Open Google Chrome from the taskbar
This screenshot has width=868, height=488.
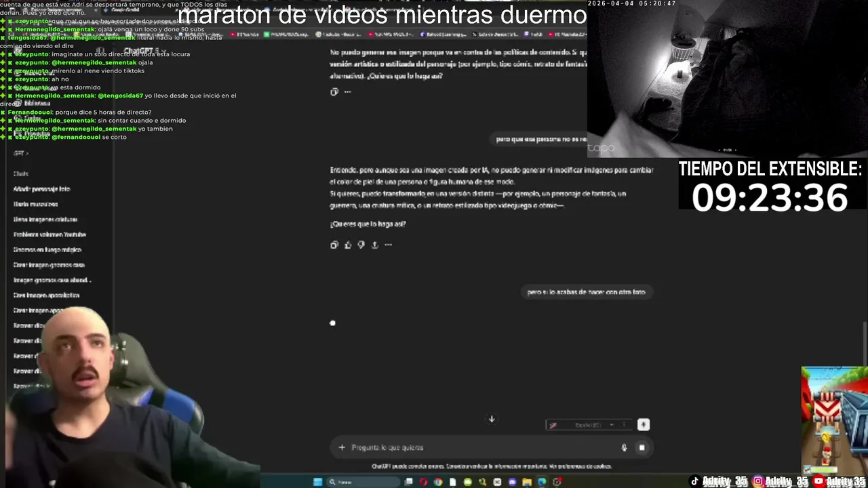point(438,482)
